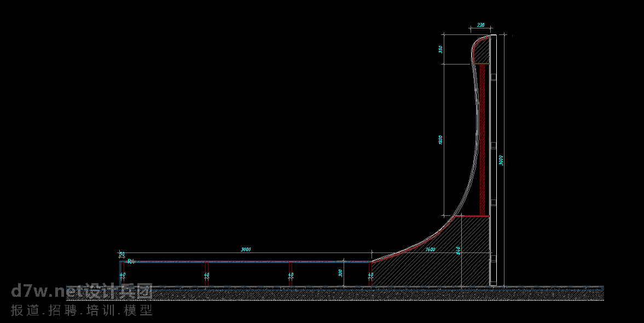Select the rightmost 40 support dimension label

[x=370, y=275]
